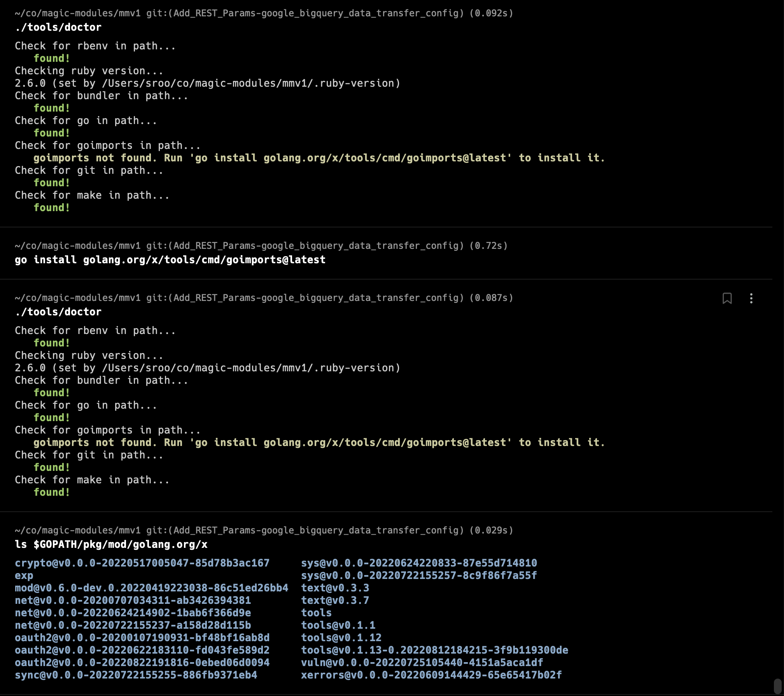Click the sync@v0.0.0 module entry

pos(136,675)
